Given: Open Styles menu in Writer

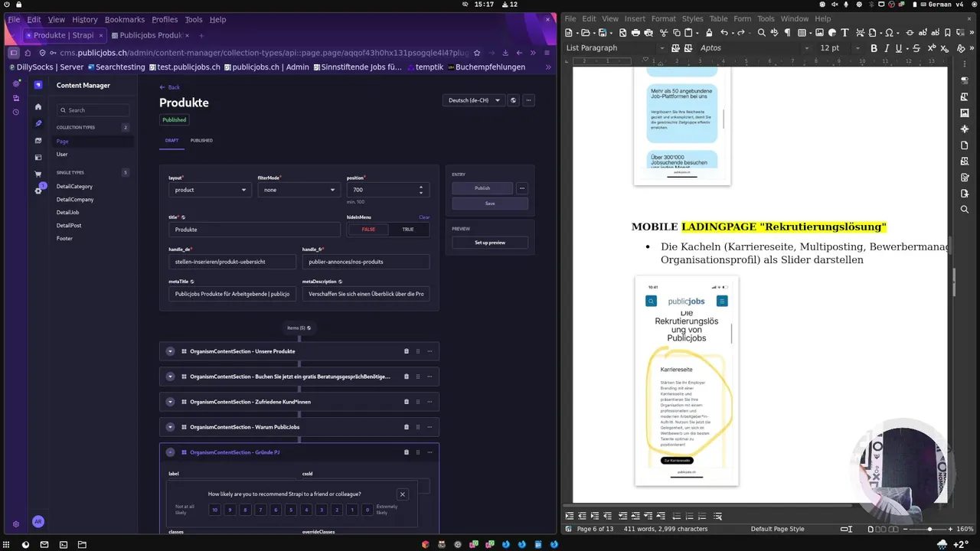Looking at the screenshot, I should pyautogui.click(x=692, y=18).
